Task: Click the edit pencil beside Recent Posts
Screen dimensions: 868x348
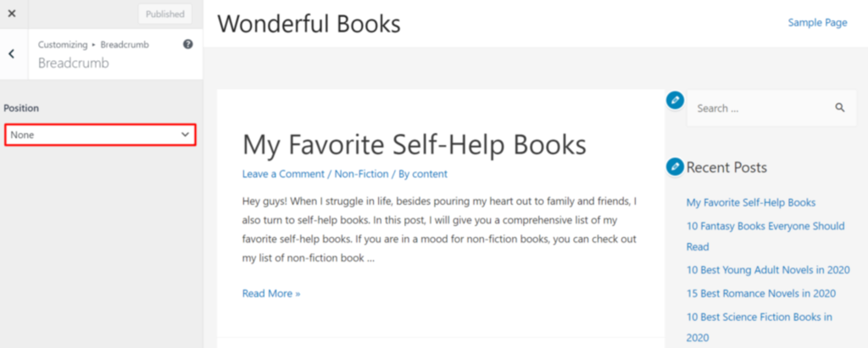Action: point(675,167)
